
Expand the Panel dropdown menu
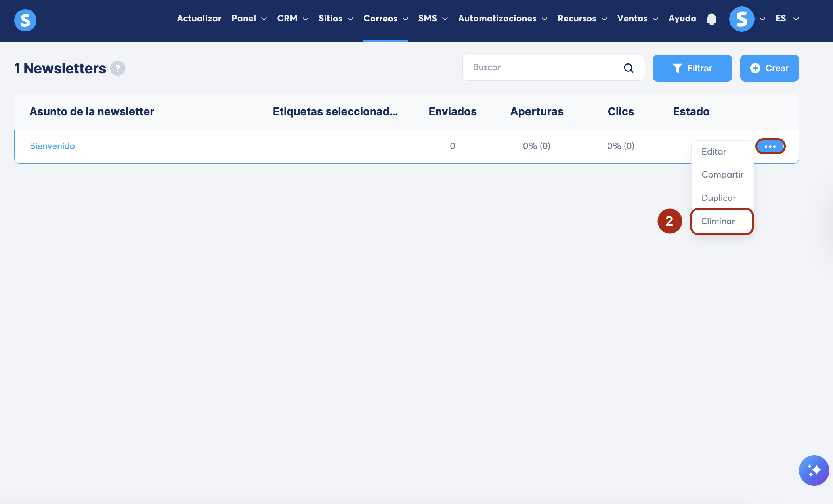pyautogui.click(x=249, y=19)
